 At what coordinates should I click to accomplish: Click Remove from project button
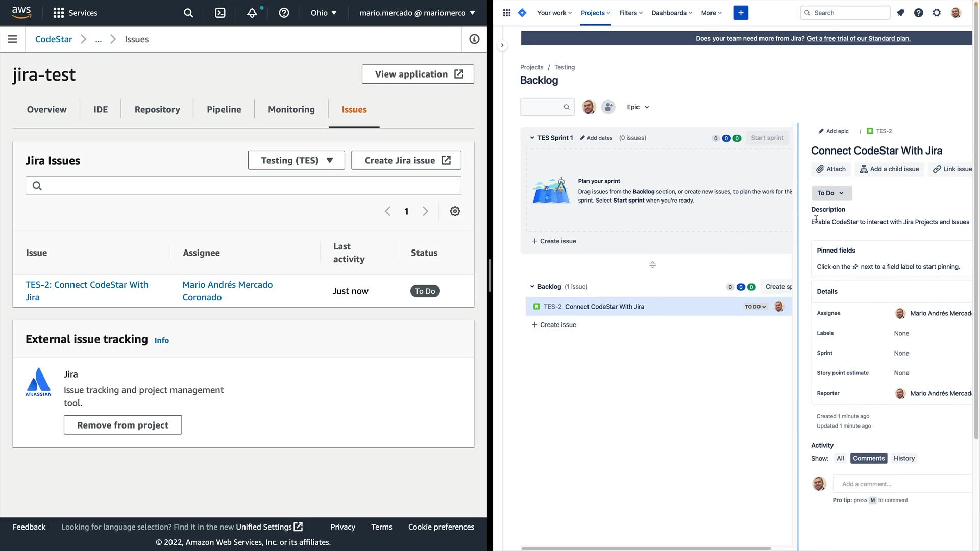(x=122, y=425)
